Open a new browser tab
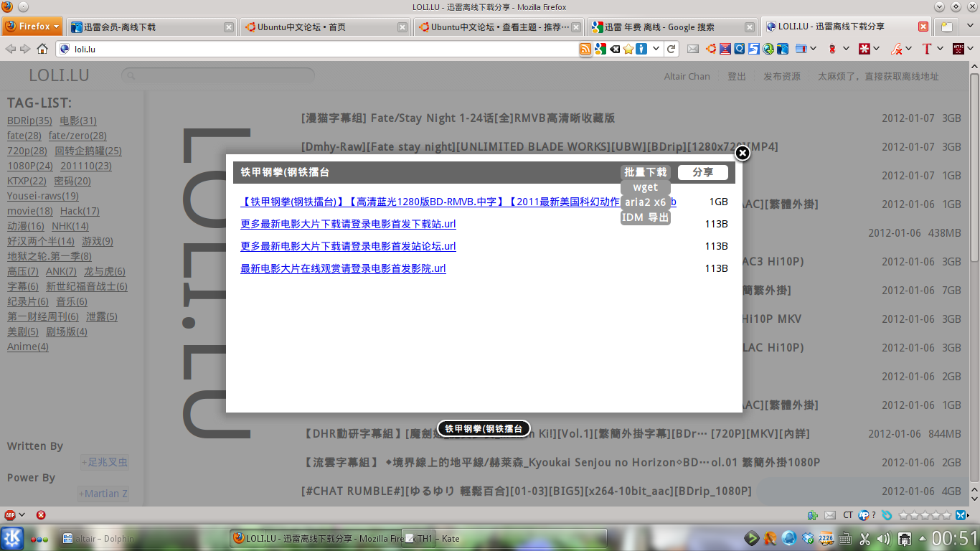This screenshot has width=980, height=551. pos(947,27)
